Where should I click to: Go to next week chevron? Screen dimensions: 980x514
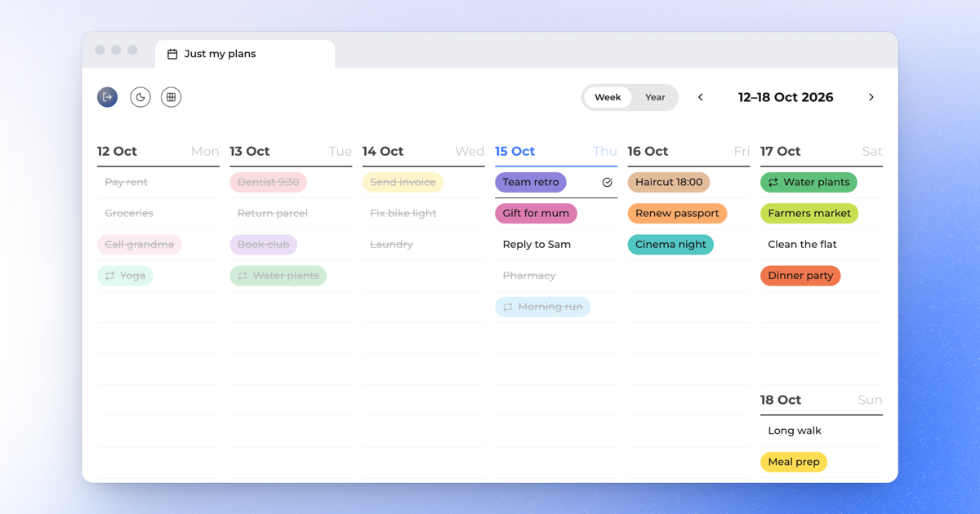pos(871,97)
